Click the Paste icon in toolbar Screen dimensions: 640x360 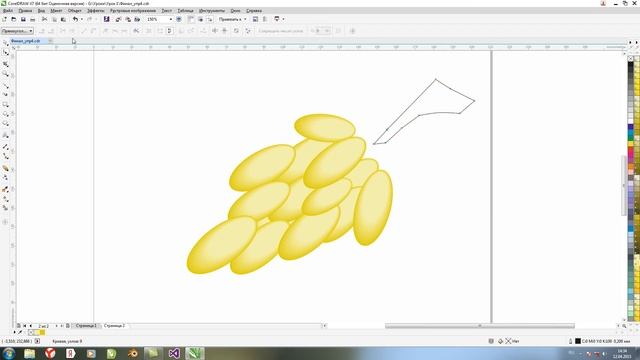point(63,19)
